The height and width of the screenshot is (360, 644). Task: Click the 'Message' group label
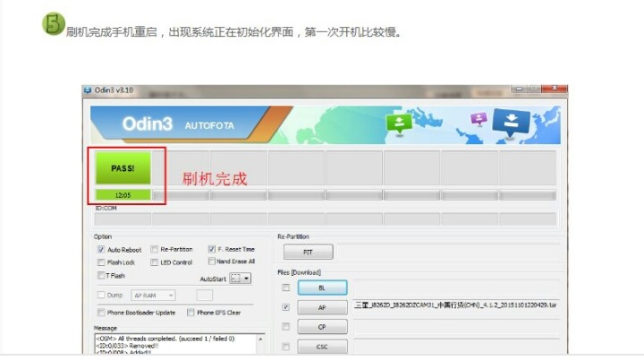[106, 328]
